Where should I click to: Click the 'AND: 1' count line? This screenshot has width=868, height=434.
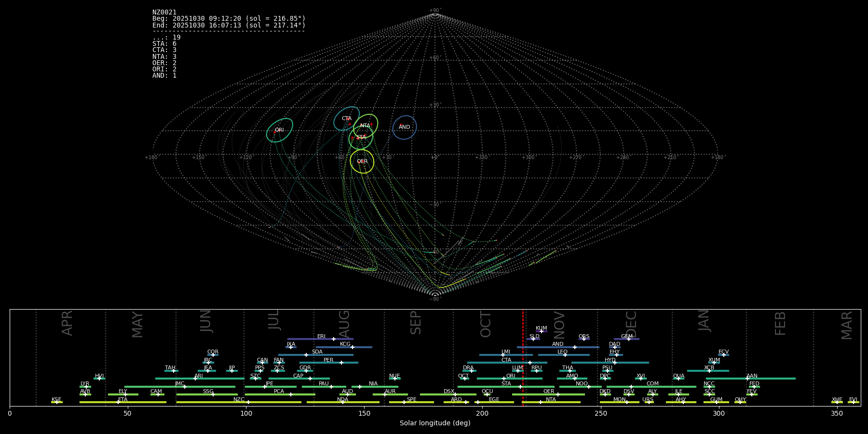[x=164, y=75]
